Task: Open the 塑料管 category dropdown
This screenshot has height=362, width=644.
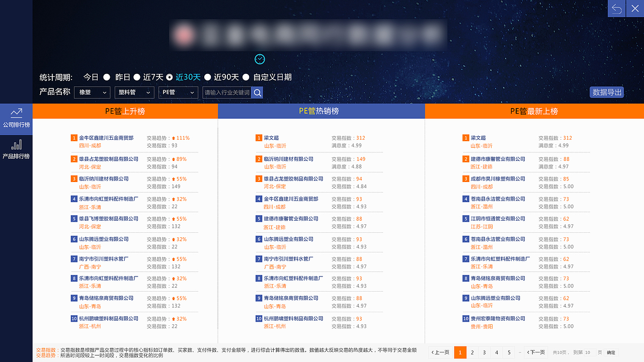Action: pyautogui.click(x=134, y=93)
